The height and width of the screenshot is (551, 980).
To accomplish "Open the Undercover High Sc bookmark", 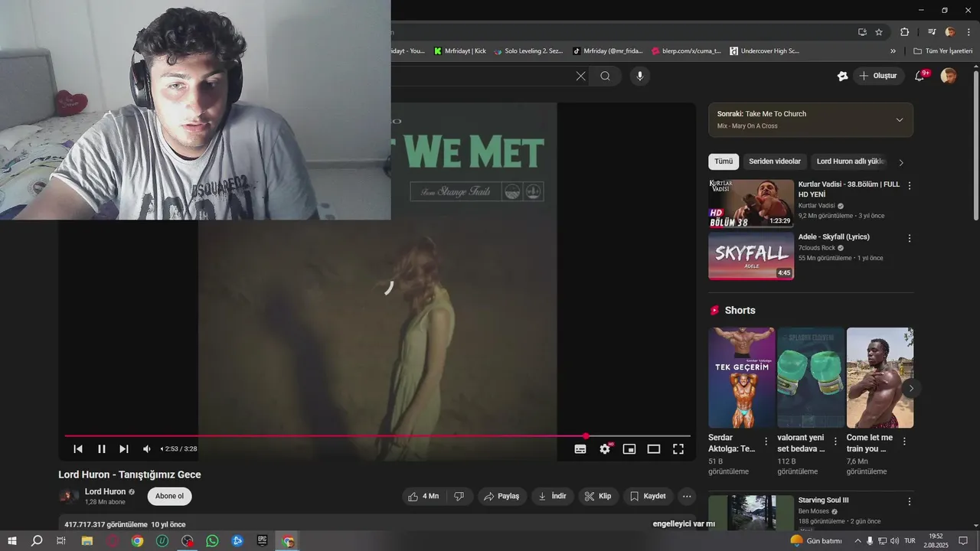I will pos(765,51).
